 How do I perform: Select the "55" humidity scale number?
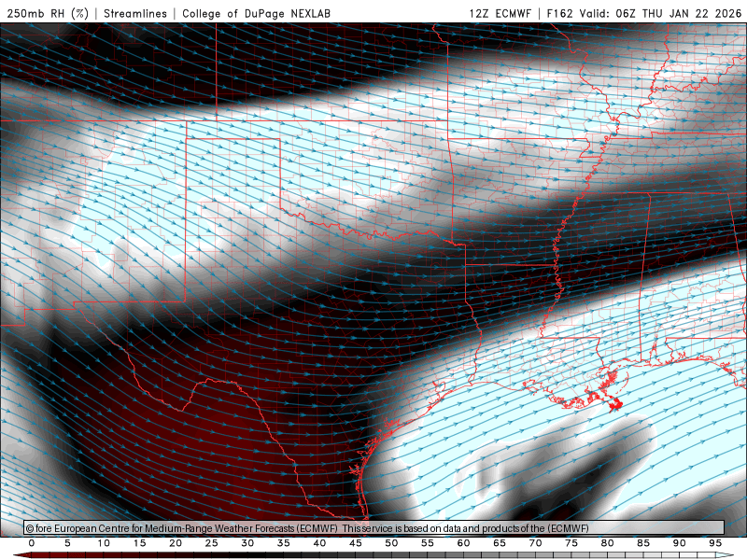(x=428, y=543)
